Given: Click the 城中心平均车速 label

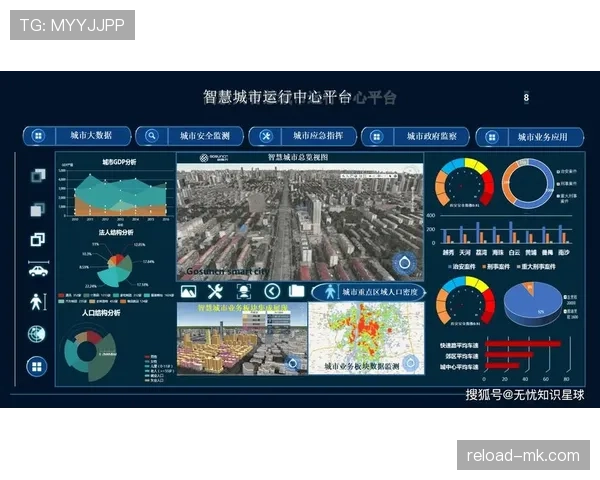Looking at the screenshot, I should click(x=459, y=367).
